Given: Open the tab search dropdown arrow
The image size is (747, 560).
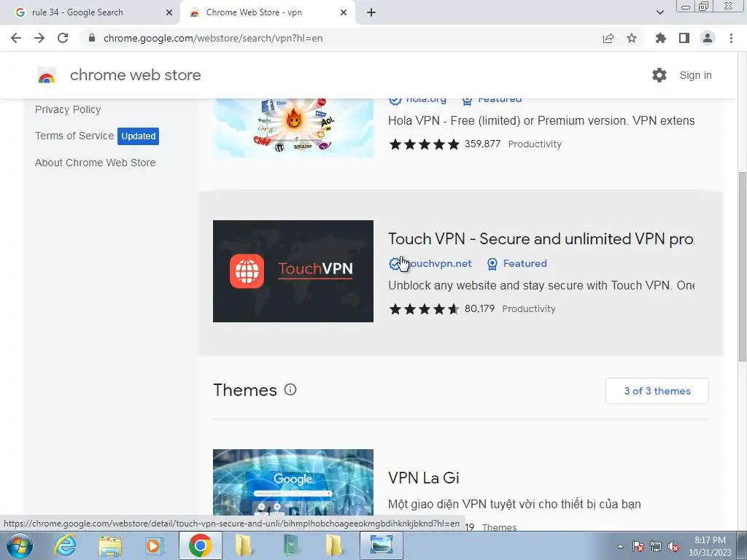Looking at the screenshot, I should point(659,12).
